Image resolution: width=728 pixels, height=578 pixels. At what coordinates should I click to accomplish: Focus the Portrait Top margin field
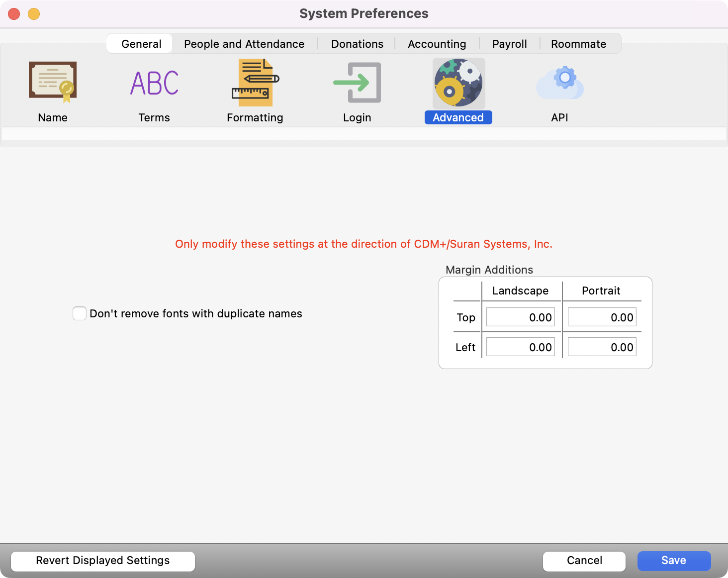point(602,317)
